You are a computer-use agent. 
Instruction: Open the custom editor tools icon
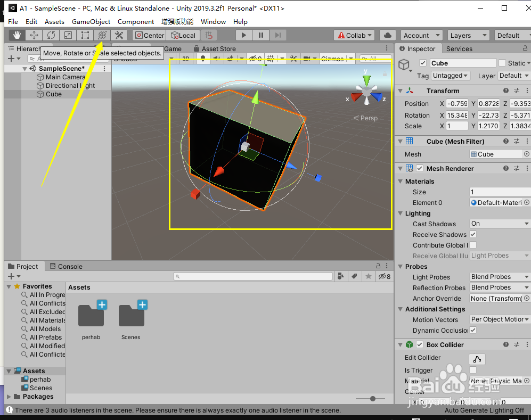point(119,35)
